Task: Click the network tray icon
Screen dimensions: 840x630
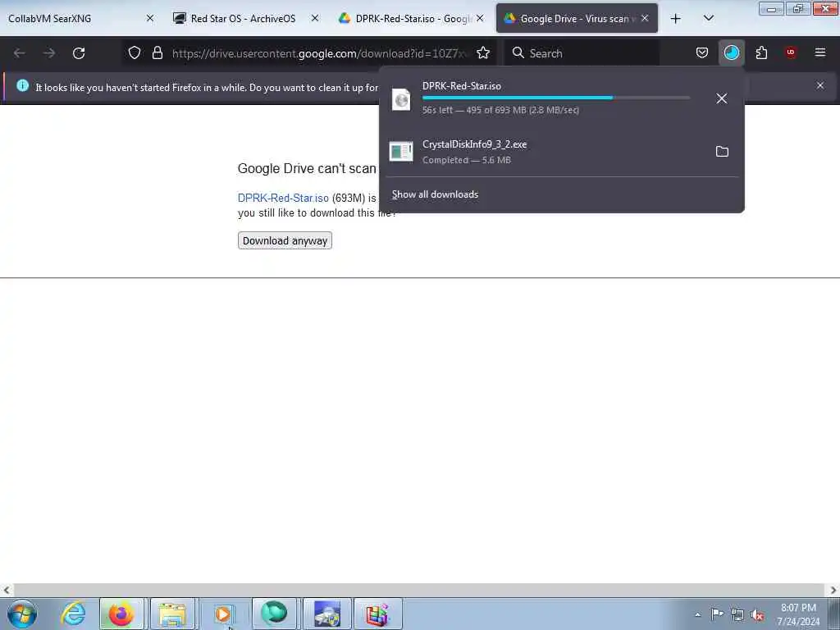Action: pos(737,614)
